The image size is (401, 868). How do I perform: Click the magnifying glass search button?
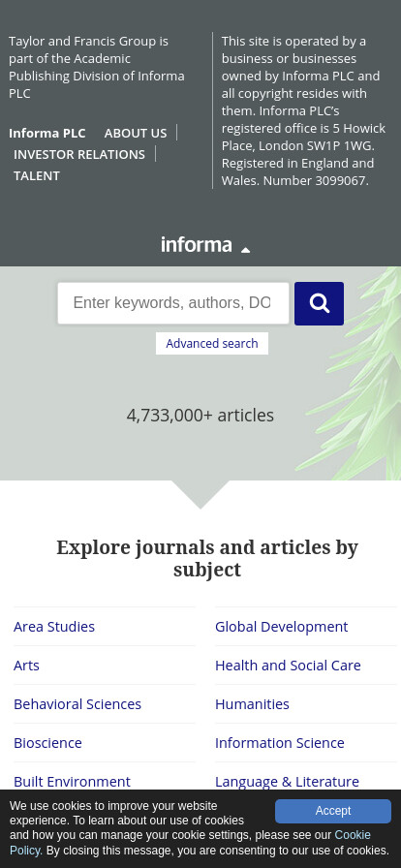tap(319, 303)
